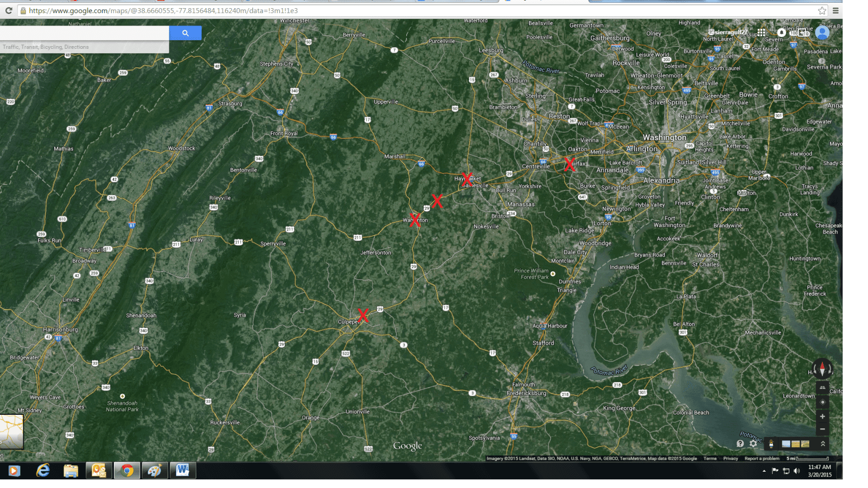Click in the Google Maps search box
This screenshot has height=488, width=868.
[84, 33]
